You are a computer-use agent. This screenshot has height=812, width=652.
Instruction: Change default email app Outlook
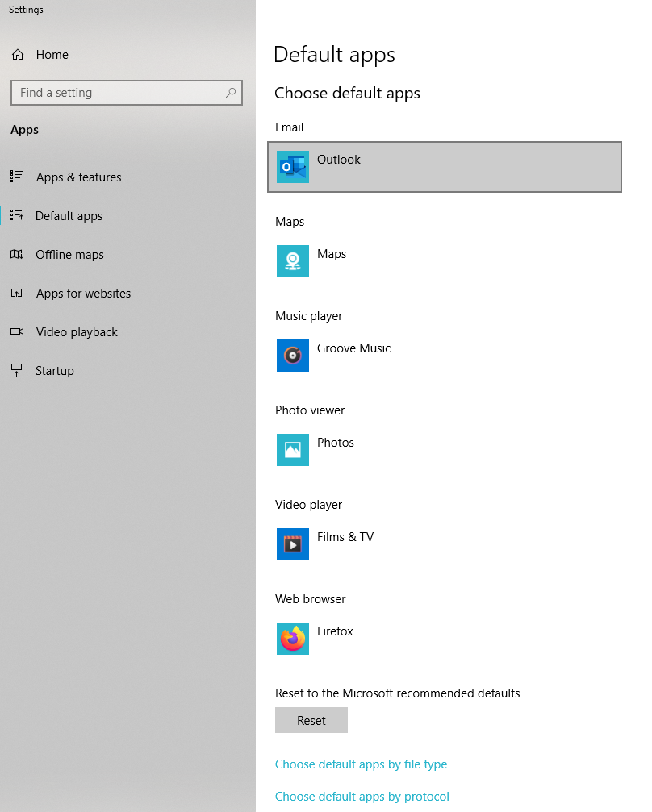444,167
